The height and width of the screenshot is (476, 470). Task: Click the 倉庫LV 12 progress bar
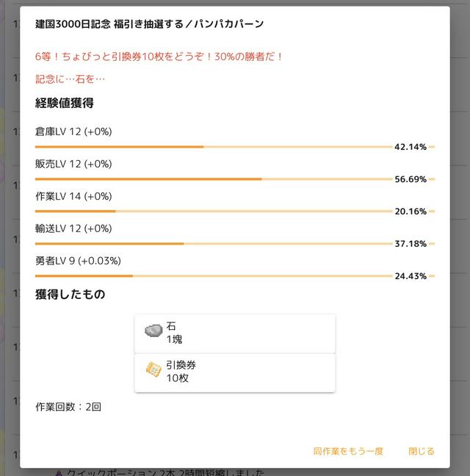click(235, 147)
